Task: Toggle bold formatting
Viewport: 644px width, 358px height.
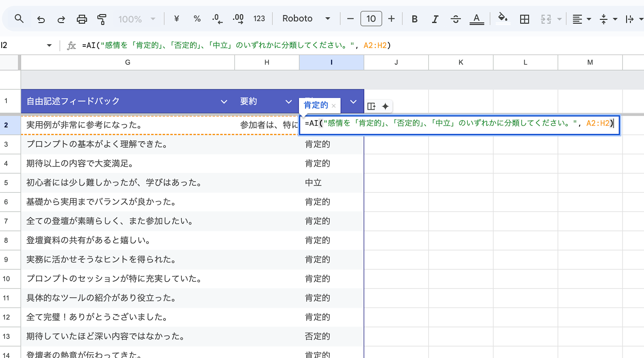Action: tap(414, 18)
